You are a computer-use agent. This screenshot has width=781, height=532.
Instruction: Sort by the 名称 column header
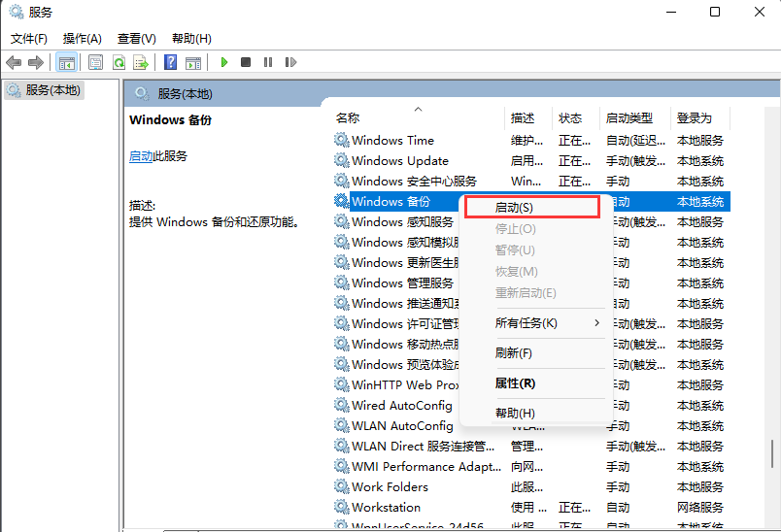[348, 117]
